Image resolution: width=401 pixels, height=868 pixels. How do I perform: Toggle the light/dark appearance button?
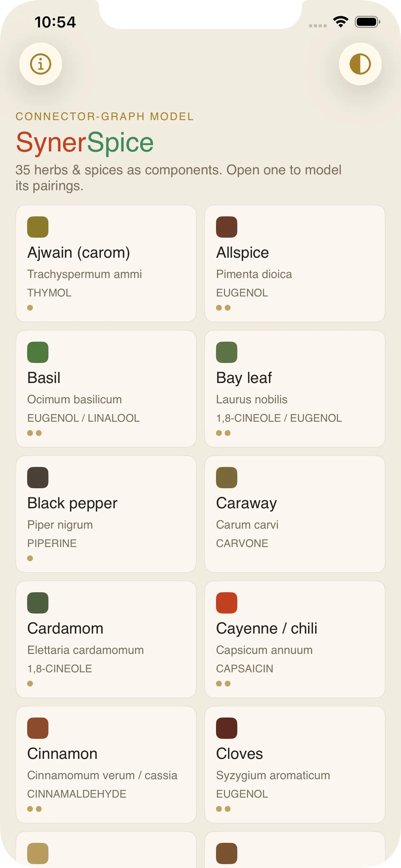tap(360, 64)
